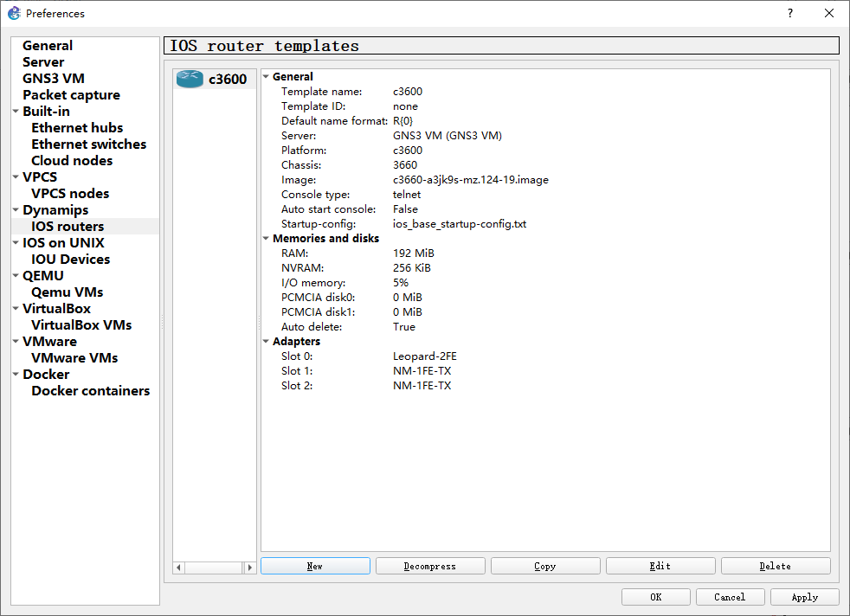850x616 pixels.
Task: Select the Auto start console row
Action: click(545, 209)
